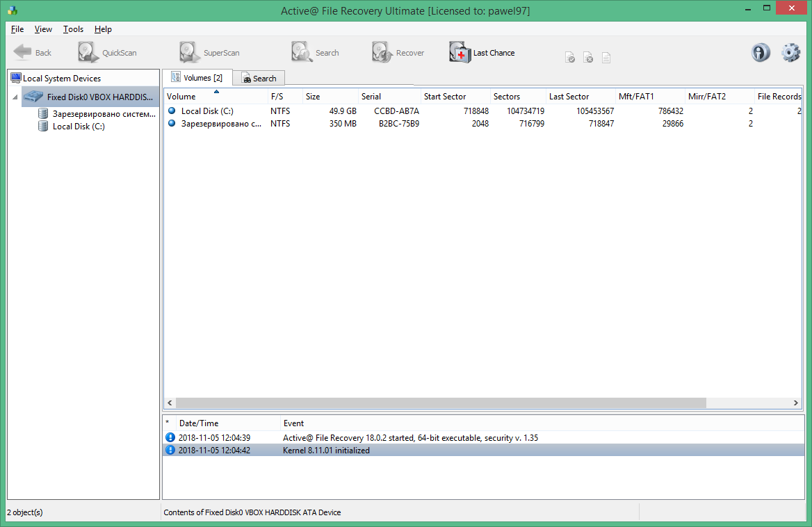Sort volumes by clicking the Volume column header

tap(181, 96)
